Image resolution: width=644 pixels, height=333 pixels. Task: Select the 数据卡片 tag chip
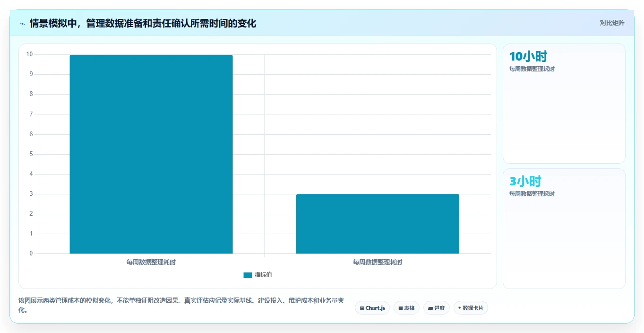(x=471, y=308)
